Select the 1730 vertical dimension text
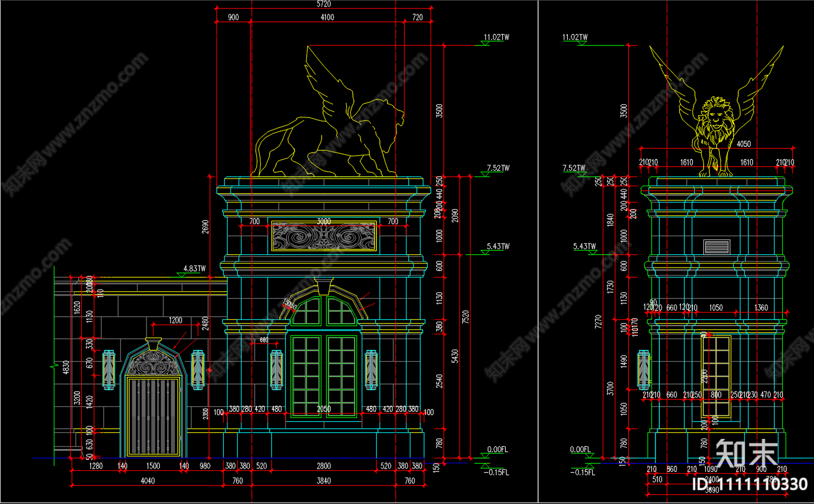The width and height of the screenshot is (814, 504). pyautogui.click(x=610, y=287)
